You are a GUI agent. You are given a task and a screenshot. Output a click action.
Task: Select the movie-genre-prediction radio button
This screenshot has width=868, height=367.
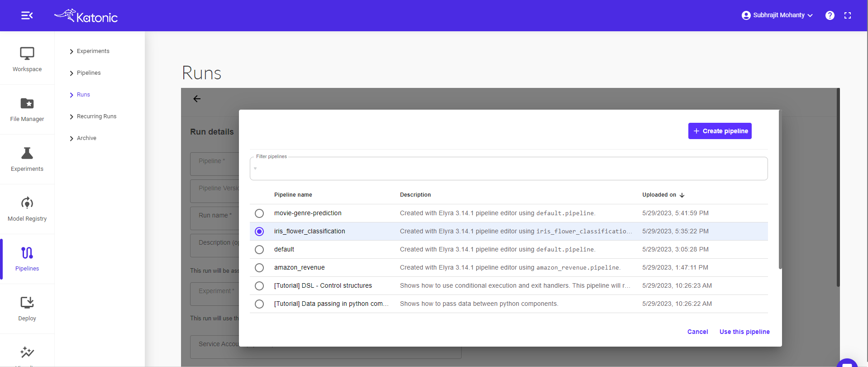coord(259,213)
